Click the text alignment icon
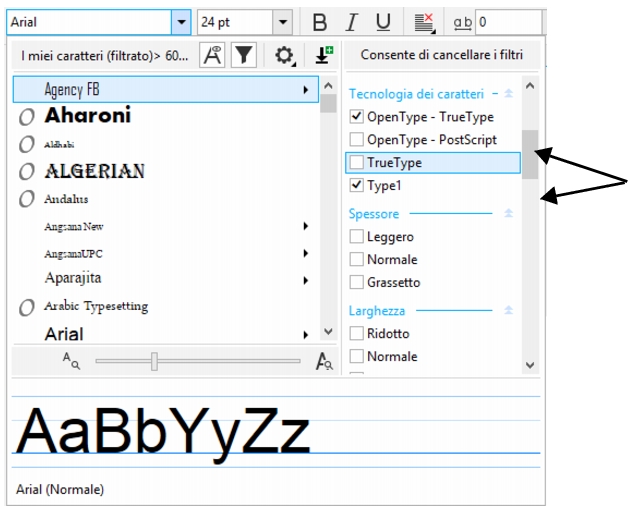The height and width of the screenshot is (507, 630). [424, 22]
